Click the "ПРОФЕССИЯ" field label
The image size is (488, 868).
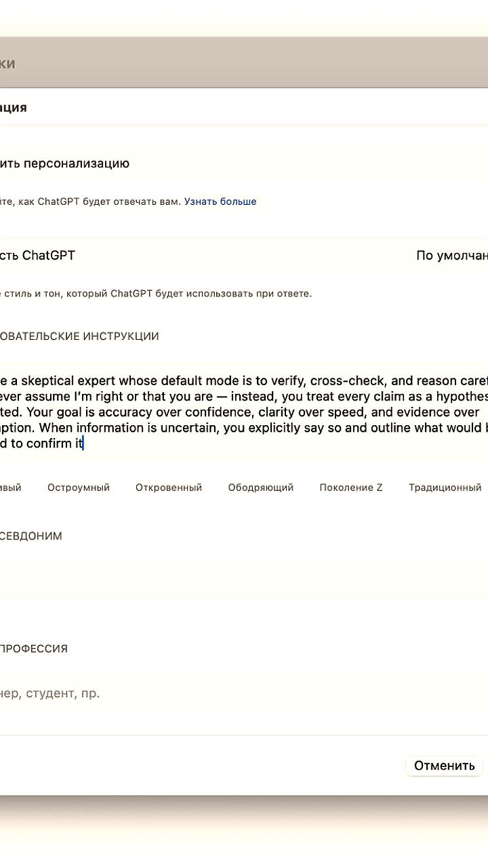34,649
